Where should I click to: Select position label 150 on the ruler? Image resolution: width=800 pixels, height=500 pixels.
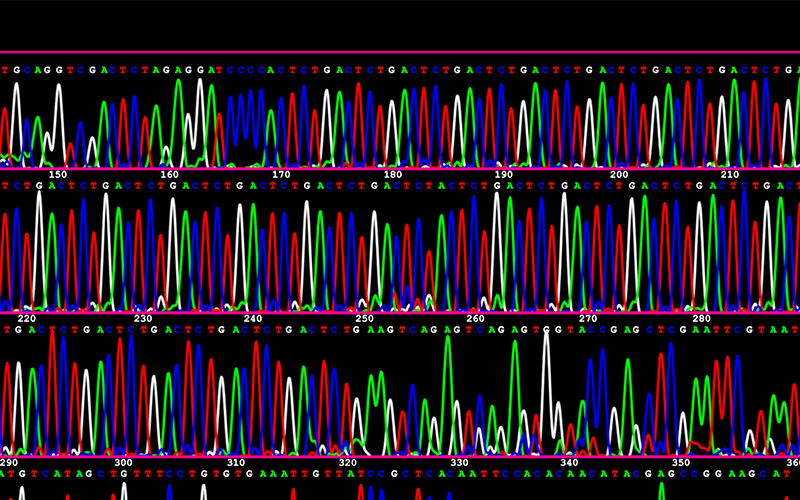pos(58,174)
